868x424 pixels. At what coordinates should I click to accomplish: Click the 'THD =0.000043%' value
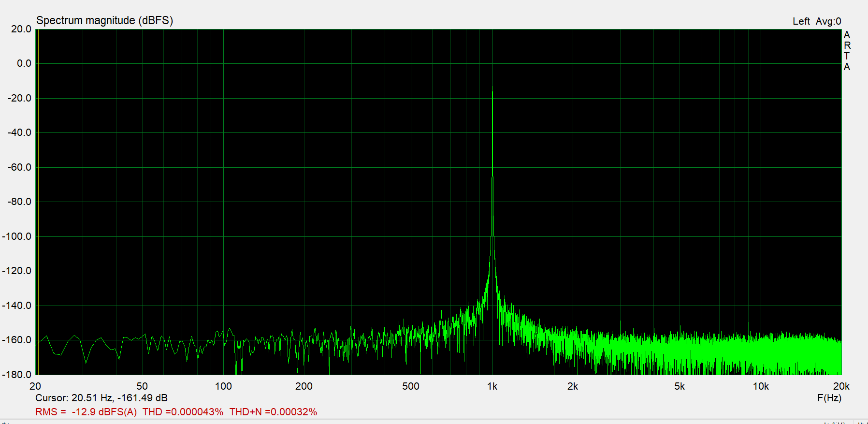click(183, 412)
